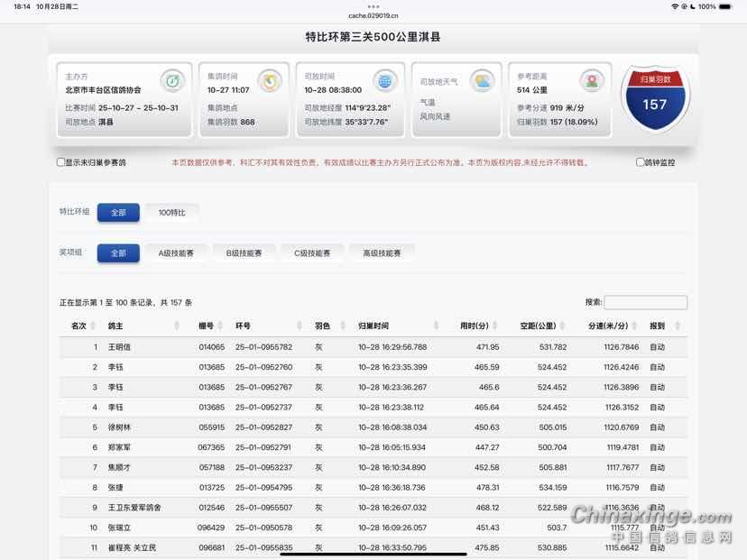Select 全部 in the 特比环组 row
The width and height of the screenshot is (747, 560).
click(118, 213)
